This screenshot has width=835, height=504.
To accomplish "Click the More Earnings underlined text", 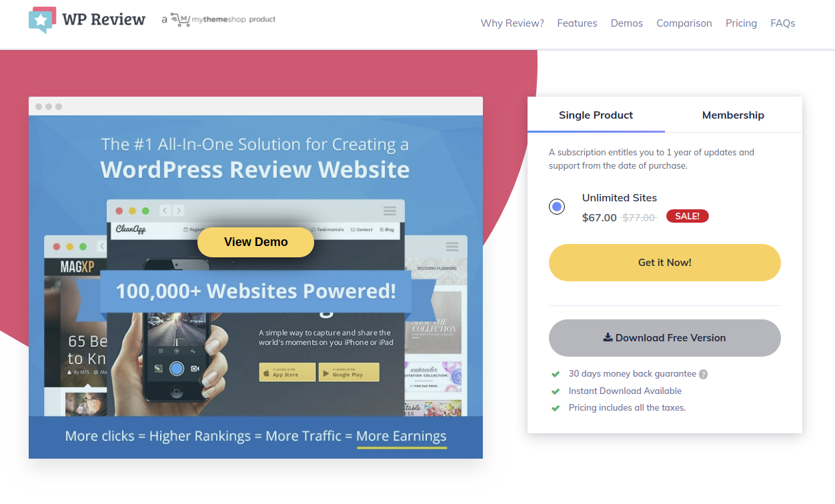I will (401, 437).
